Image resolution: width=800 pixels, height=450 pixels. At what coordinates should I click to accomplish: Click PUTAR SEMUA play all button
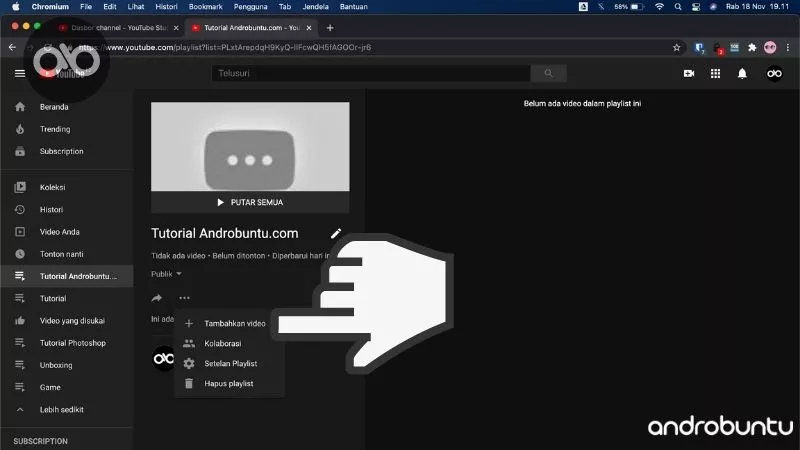tap(250, 203)
